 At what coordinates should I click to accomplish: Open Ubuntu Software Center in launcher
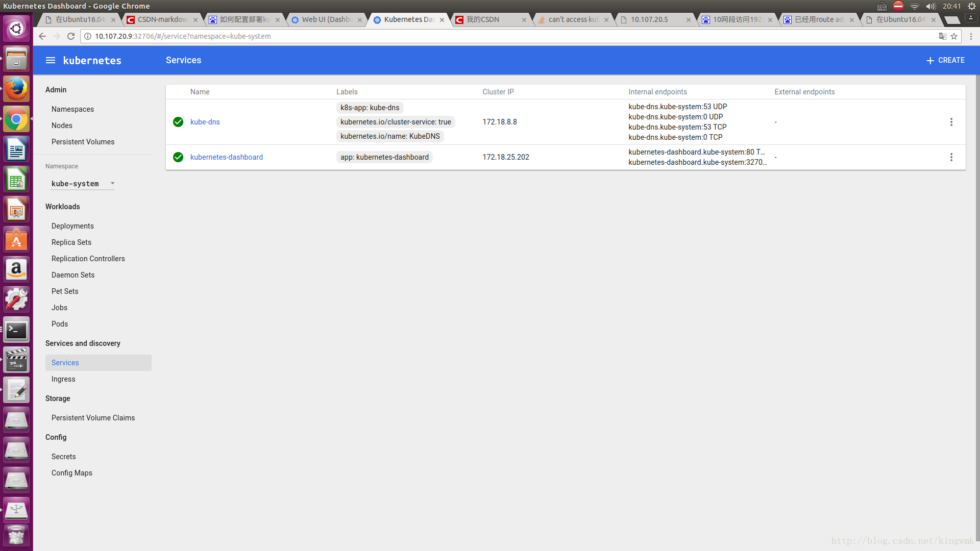click(16, 240)
